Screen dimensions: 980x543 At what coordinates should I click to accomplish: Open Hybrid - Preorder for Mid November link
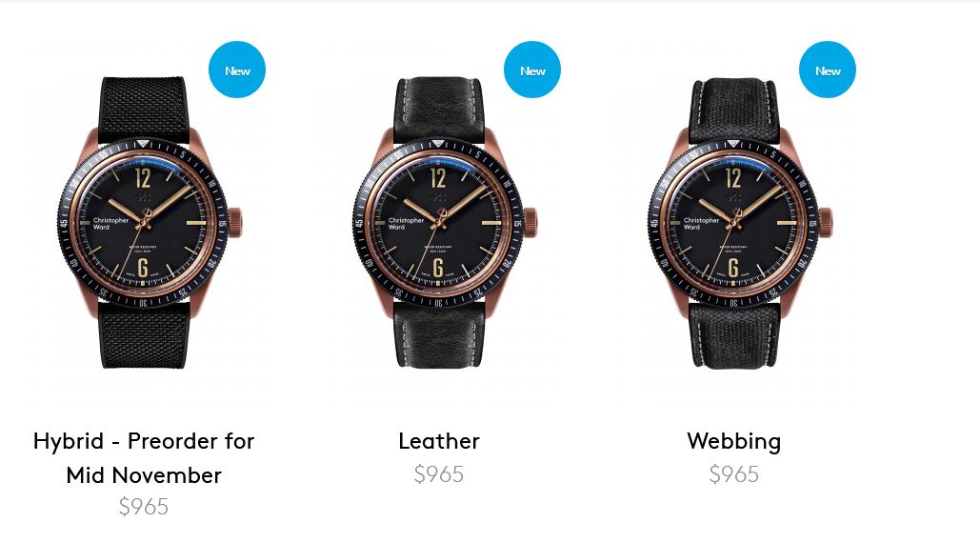(144, 458)
